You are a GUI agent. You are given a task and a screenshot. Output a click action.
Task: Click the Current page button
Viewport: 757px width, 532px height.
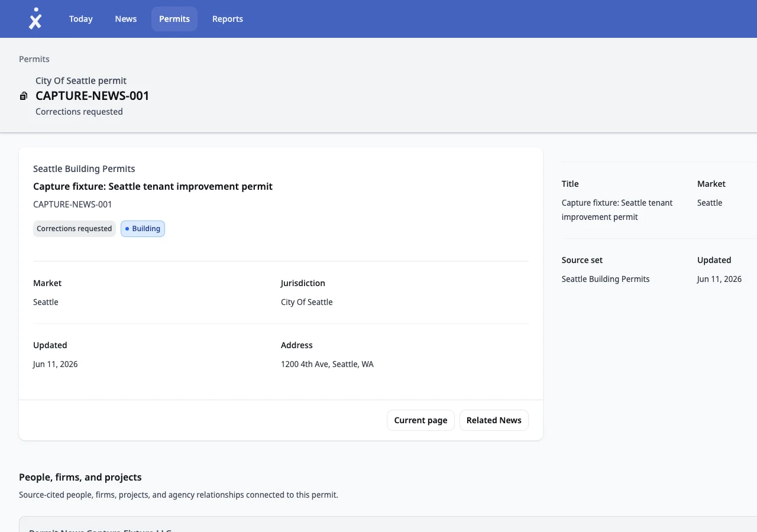click(420, 420)
